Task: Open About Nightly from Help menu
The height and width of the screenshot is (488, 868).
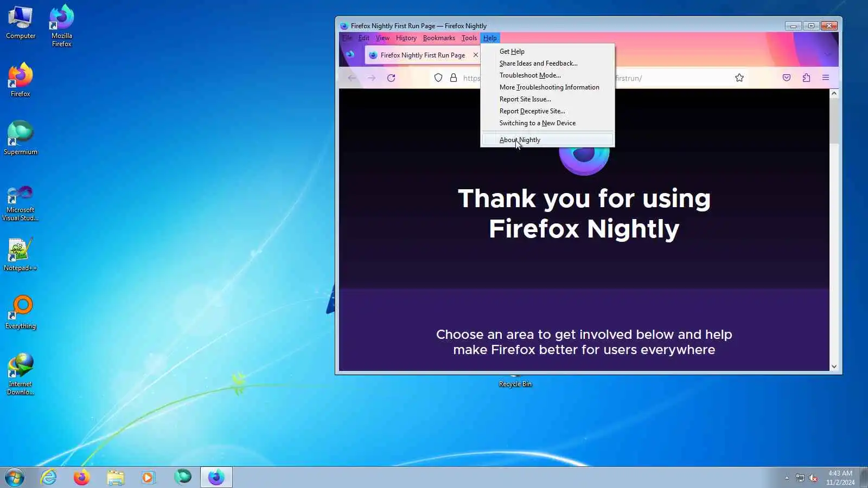Action: (x=547, y=140)
